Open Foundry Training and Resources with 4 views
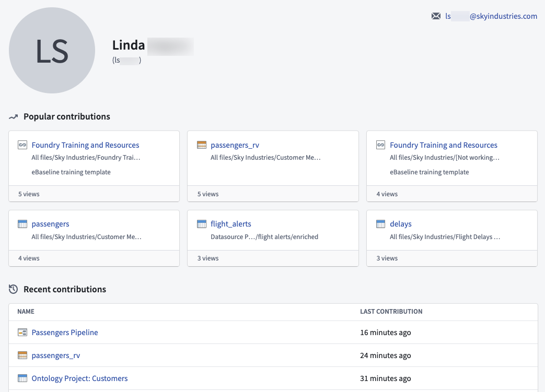The height and width of the screenshot is (392, 545). [444, 145]
